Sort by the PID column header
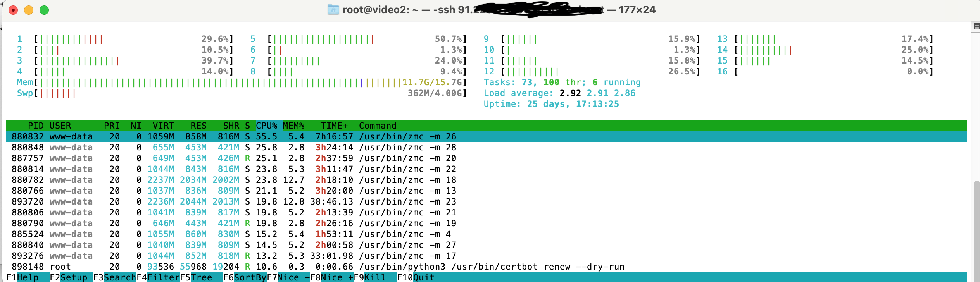 pyautogui.click(x=36, y=126)
